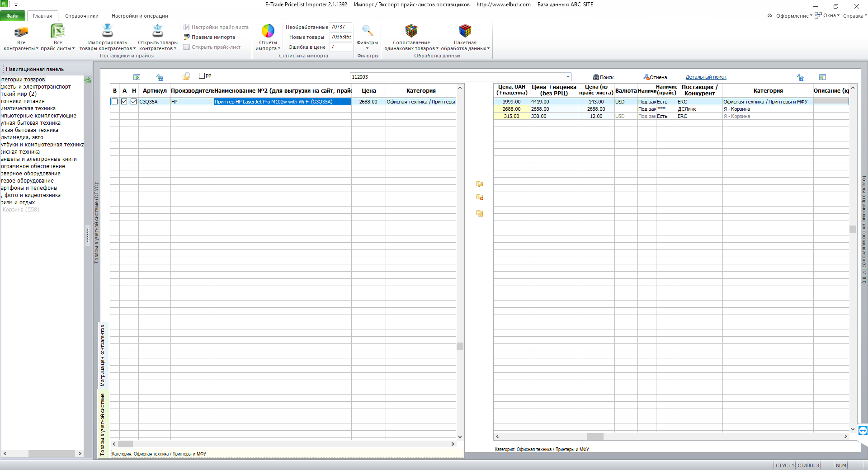This screenshot has height=470, width=868.
Task: Click refresh icon in navigation panel
Action: coord(88,80)
